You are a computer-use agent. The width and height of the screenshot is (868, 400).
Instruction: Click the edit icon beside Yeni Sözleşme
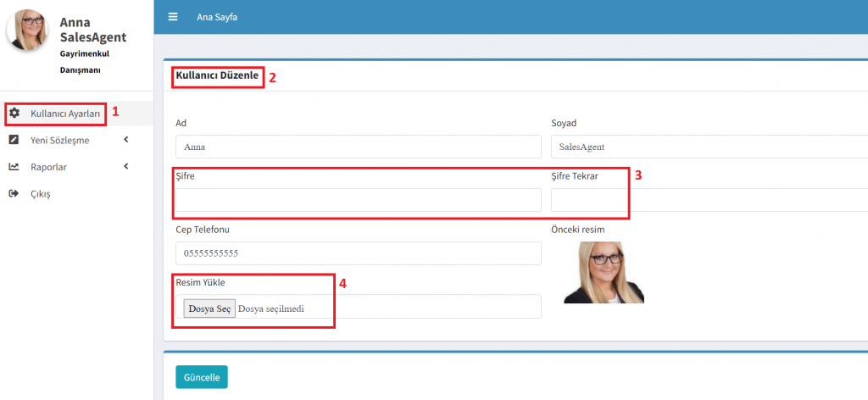pos(14,140)
